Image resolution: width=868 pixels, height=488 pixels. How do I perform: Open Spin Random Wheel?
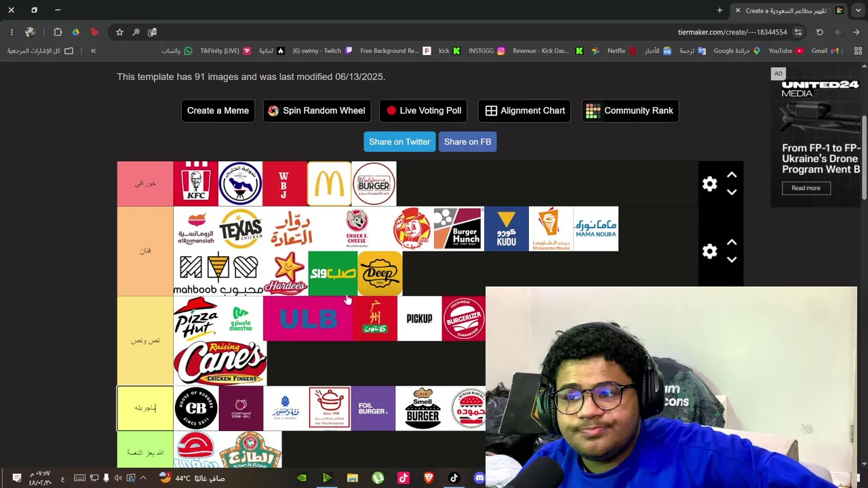pyautogui.click(x=317, y=110)
